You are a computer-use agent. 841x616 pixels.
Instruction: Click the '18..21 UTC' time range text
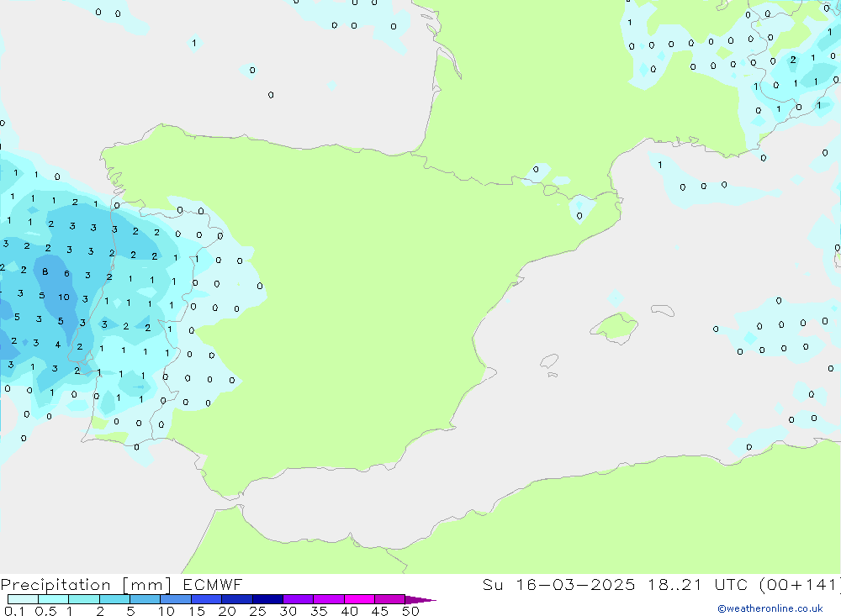tap(698, 585)
